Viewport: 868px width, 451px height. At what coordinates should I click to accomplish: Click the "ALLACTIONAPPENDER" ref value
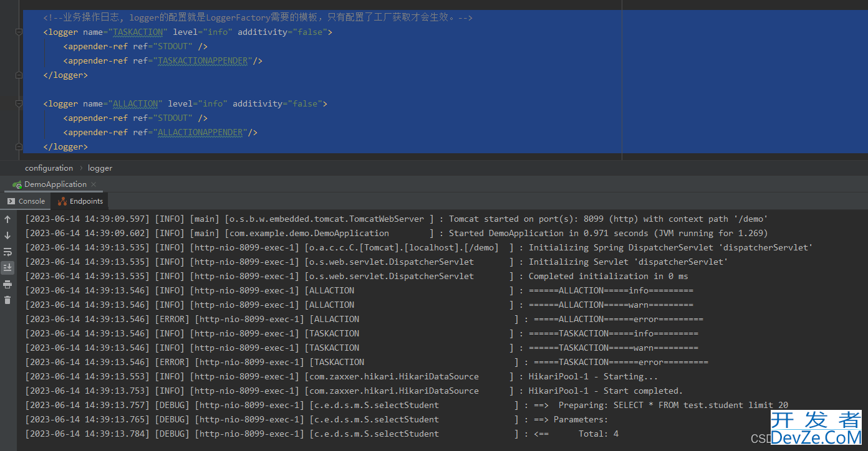coord(200,132)
